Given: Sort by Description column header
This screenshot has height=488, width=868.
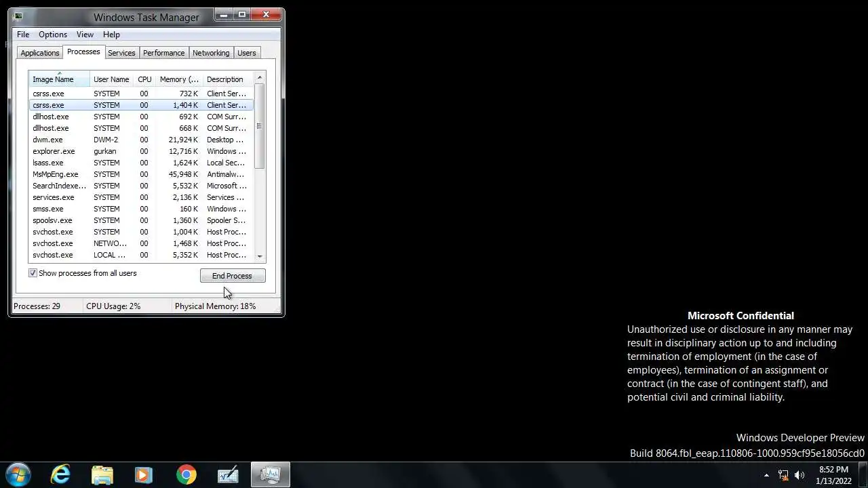Looking at the screenshot, I should click(x=228, y=79).
